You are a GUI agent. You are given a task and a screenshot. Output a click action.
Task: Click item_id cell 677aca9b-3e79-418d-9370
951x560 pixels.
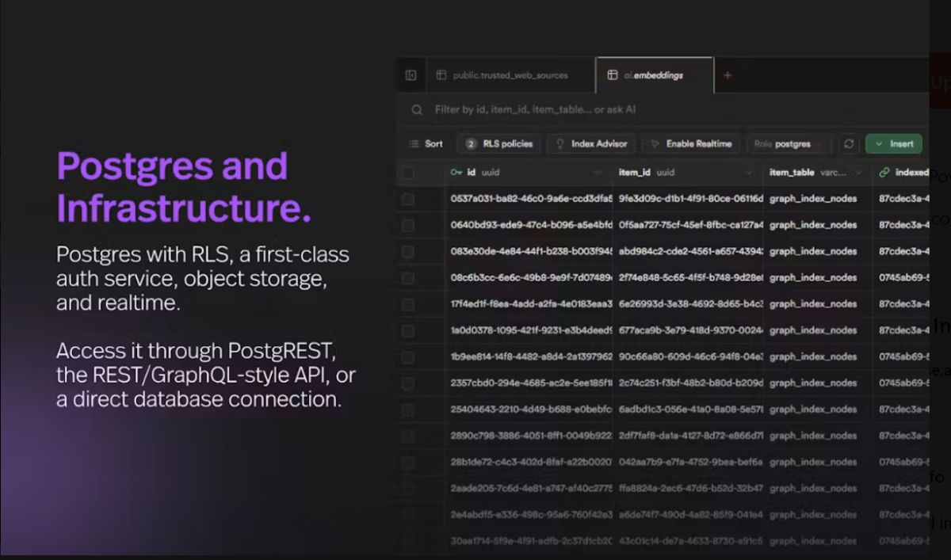[x=689, y=330]
